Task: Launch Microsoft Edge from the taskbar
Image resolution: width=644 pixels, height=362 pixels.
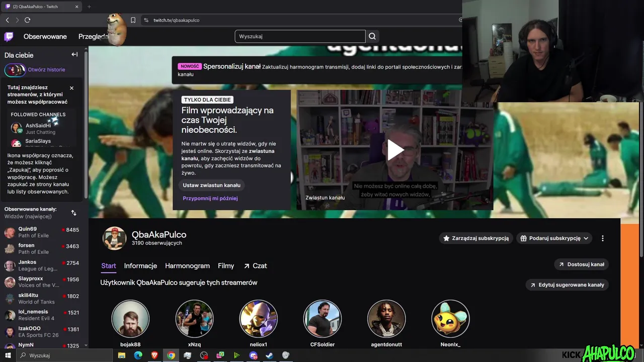Action: click(138, 355)
